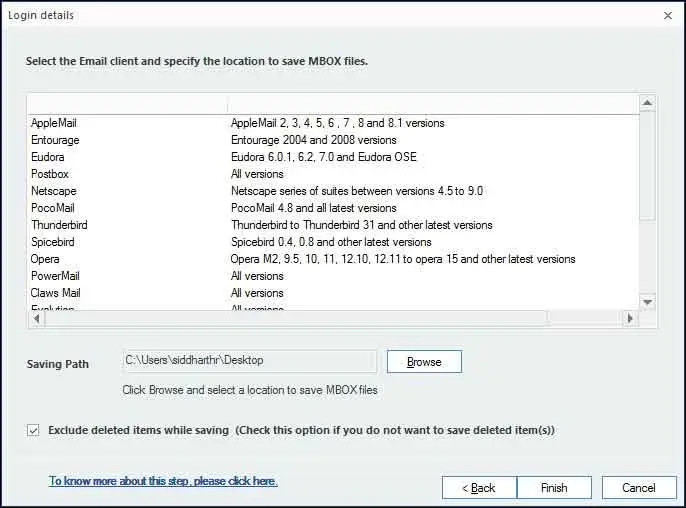The width and height of the screenshot is (686, 508).
Task: Go back with the Back button
Action: point(479,487)
